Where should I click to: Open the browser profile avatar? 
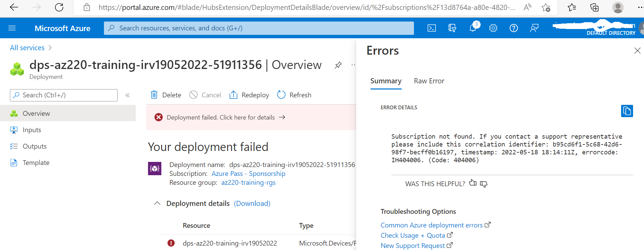click(618, 7)
